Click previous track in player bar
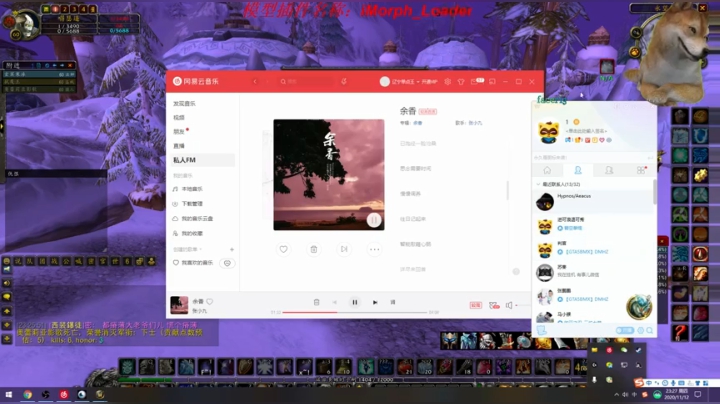Screen dimensions: 720x404 click(x=335, y=302)
